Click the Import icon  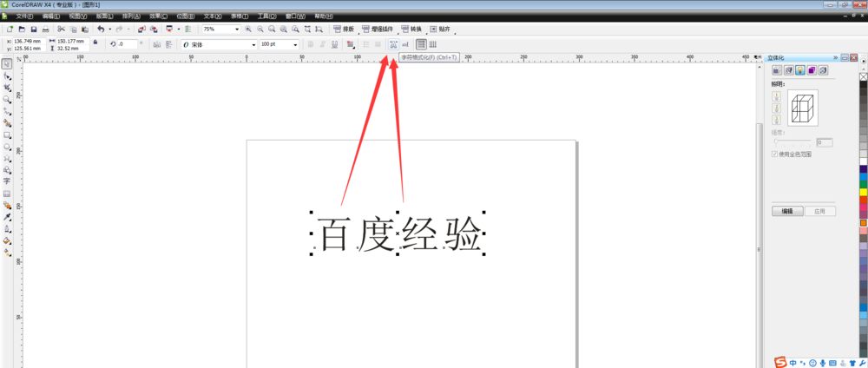point(141,29)
